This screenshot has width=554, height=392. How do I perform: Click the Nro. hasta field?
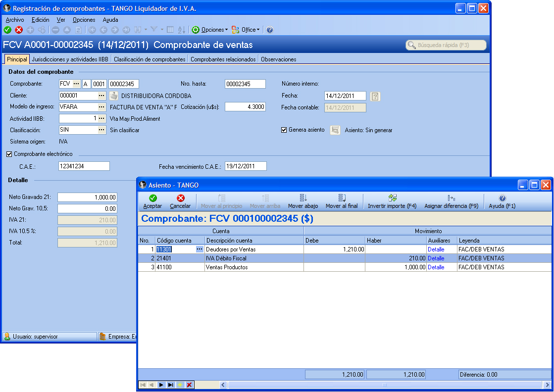245,84
